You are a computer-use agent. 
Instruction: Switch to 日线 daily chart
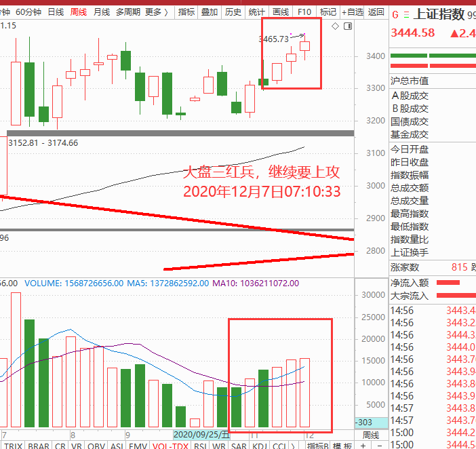56,12
